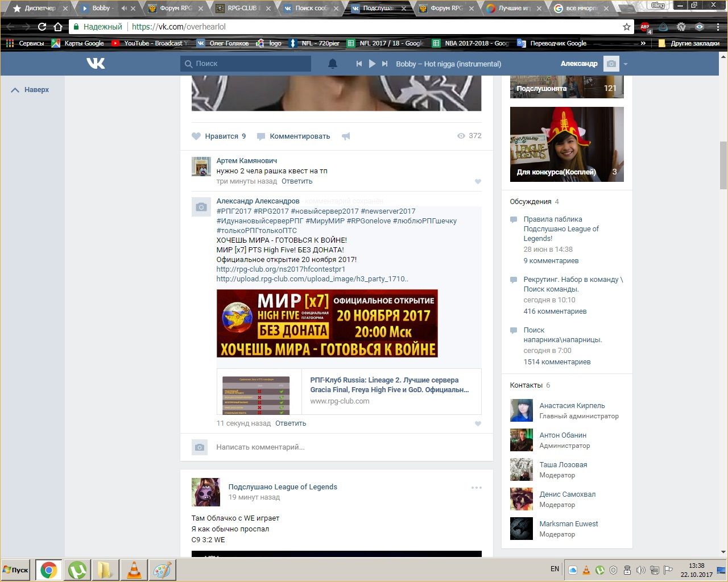The width and height of the screenshot is (728, 582).
Task: Expand hidden bookmarks with chevron
Action: [x=643, y=43]
